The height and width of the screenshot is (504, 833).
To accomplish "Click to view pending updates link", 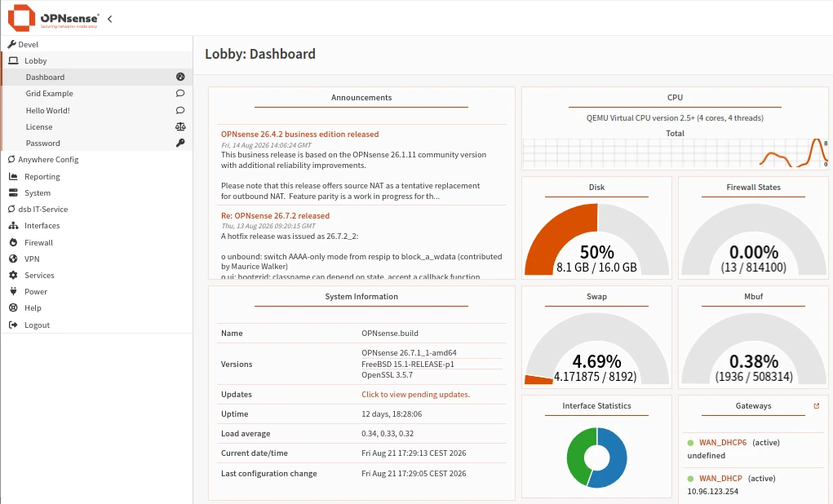I will [x=415, y=394].
